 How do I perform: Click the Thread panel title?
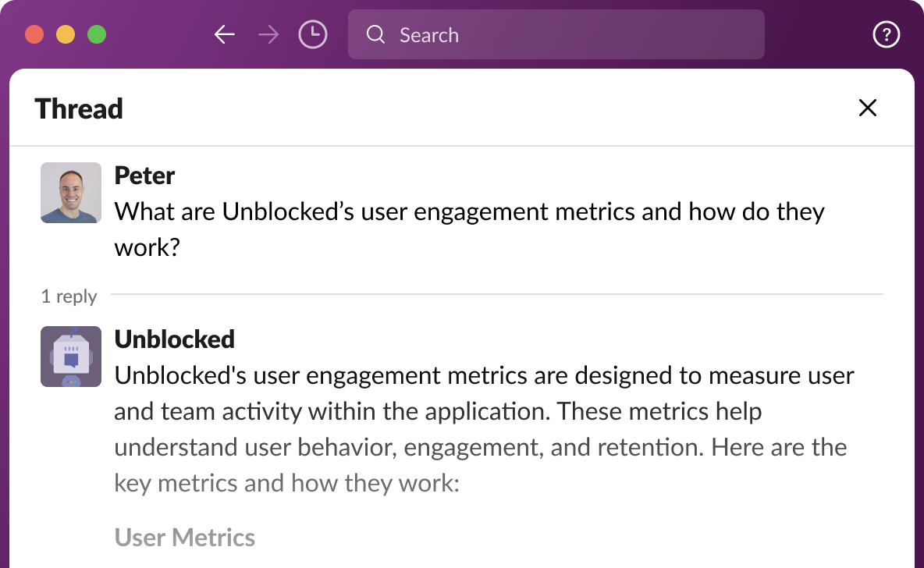pyautogui.click(x=79, y=108)
